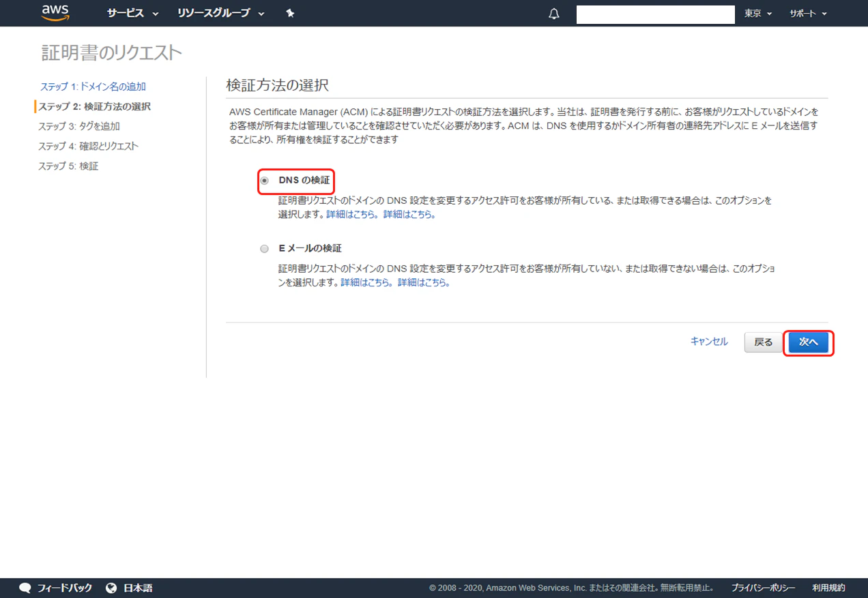
Task: Select the DNS の検証 radio option
Action: click(x=265, y=181)
